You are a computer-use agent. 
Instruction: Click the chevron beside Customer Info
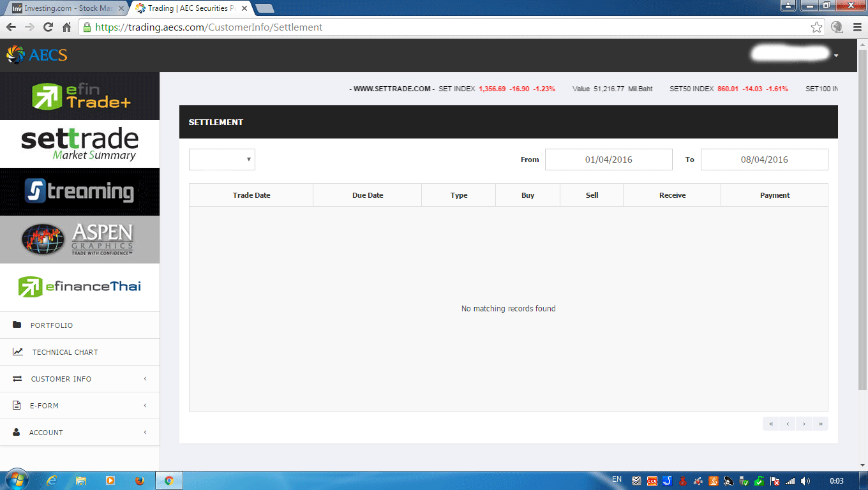pos(145,379)
